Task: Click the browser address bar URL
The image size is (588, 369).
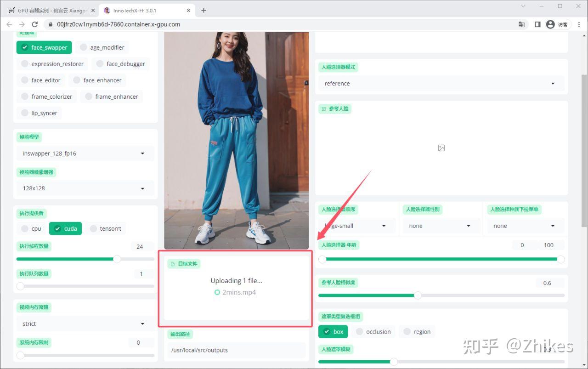Action: pos(119,24)
